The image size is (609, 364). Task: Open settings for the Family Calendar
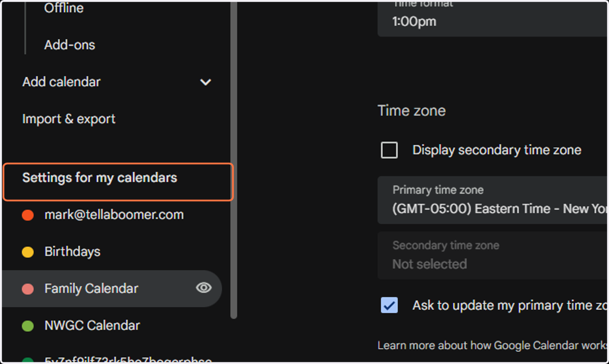click(x=91, y=289)
